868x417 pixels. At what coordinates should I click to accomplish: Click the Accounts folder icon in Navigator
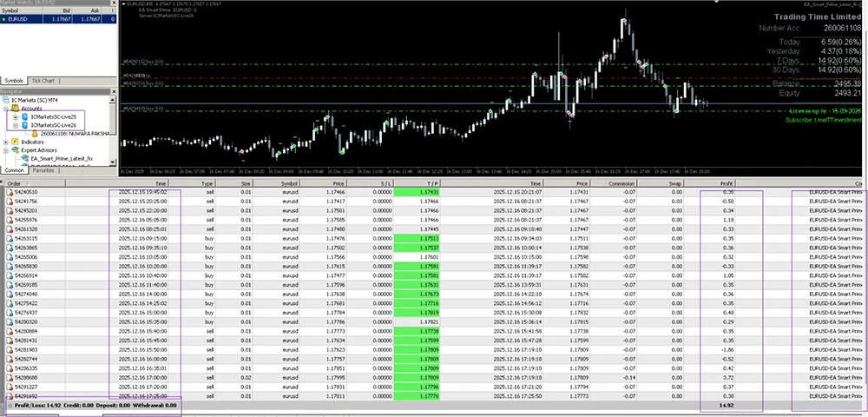15,108
